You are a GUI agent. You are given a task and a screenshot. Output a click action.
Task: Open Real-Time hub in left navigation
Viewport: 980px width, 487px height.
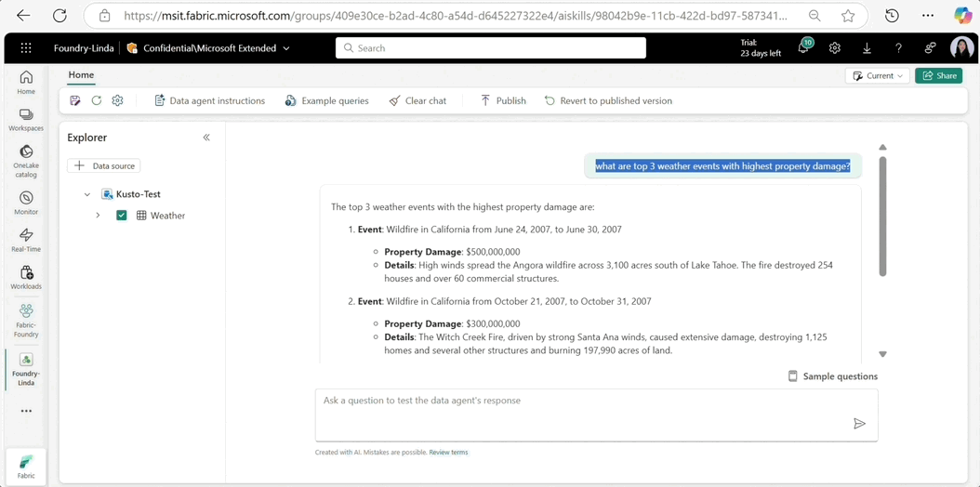(x=26, y=241)
